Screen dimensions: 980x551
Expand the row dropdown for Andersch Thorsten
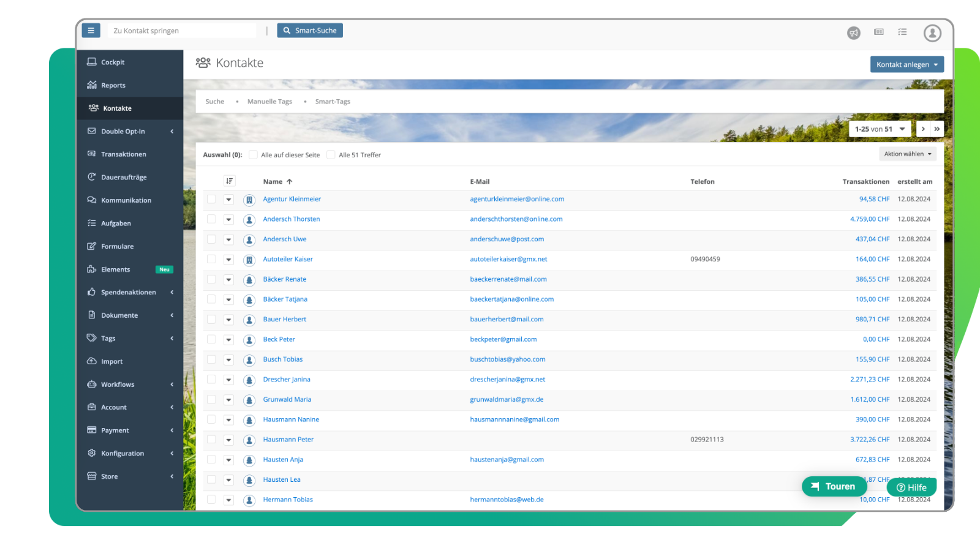pyautogui.click(x=228, y=219)
